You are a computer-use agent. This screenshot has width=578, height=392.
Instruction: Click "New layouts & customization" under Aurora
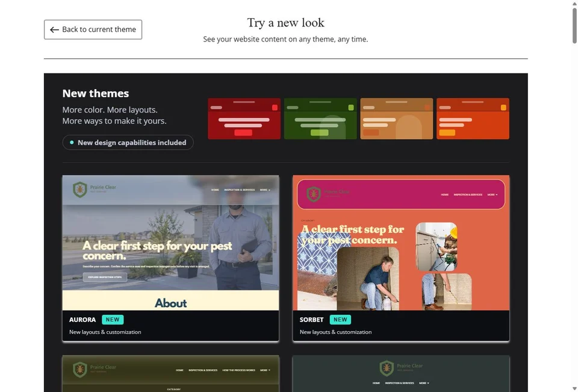click(105, 332)
